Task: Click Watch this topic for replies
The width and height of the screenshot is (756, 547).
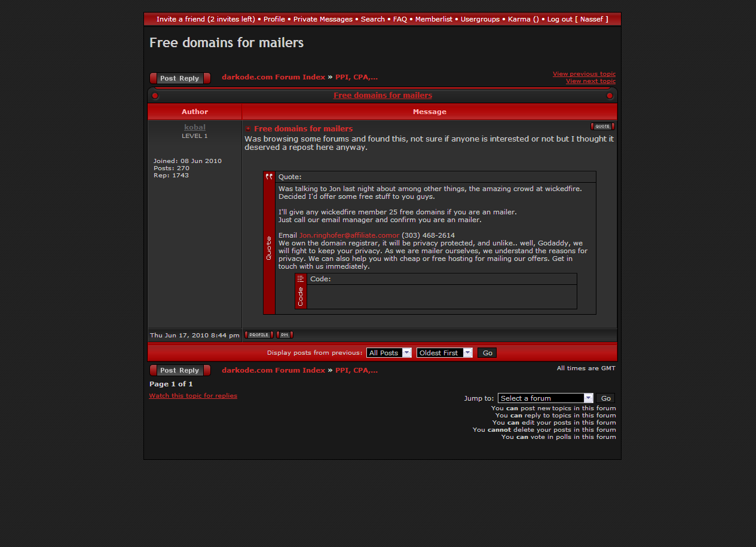Action: [193, 395]
